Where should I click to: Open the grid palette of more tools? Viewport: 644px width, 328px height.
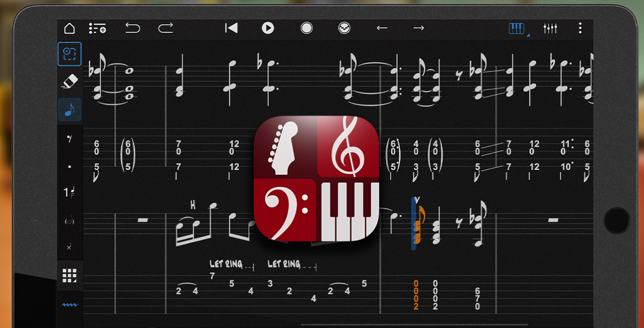70,275
